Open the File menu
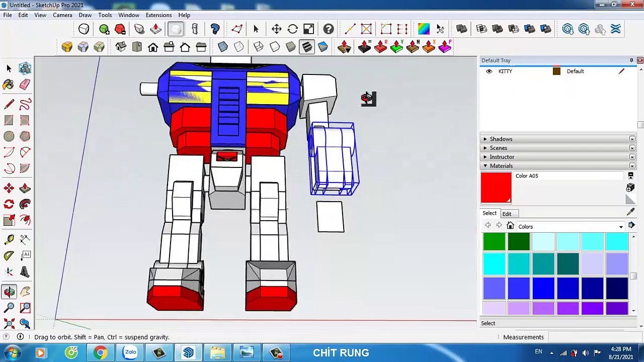Screen dimensions: 644x362 pos(8,15)
